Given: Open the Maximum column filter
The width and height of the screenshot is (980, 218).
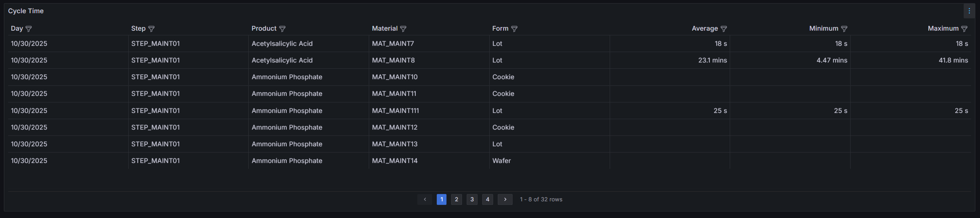Looking at the screenshot, I should pos(964,29).
